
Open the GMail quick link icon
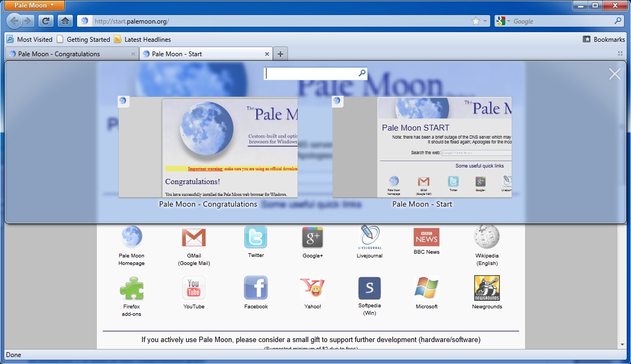tap(194, 237)
